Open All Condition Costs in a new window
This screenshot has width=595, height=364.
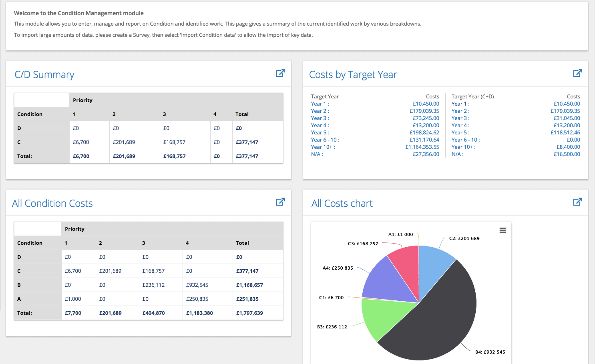tap(280, 202)
